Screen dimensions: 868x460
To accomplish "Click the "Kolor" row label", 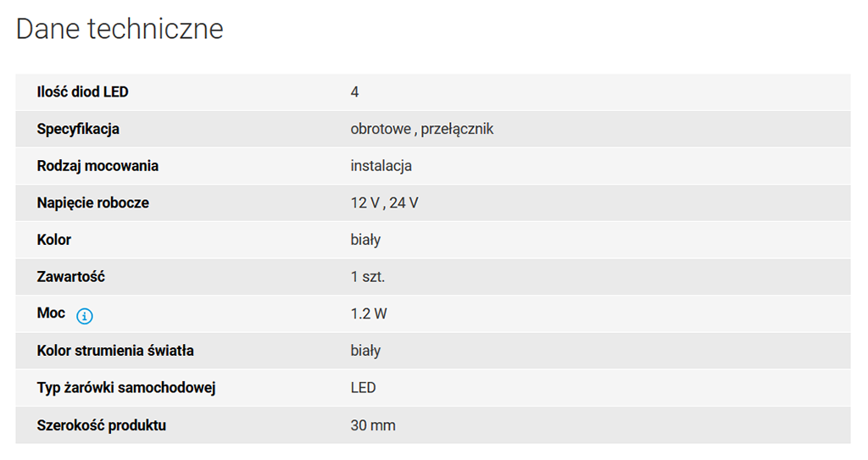I will [x=54, y=240].
